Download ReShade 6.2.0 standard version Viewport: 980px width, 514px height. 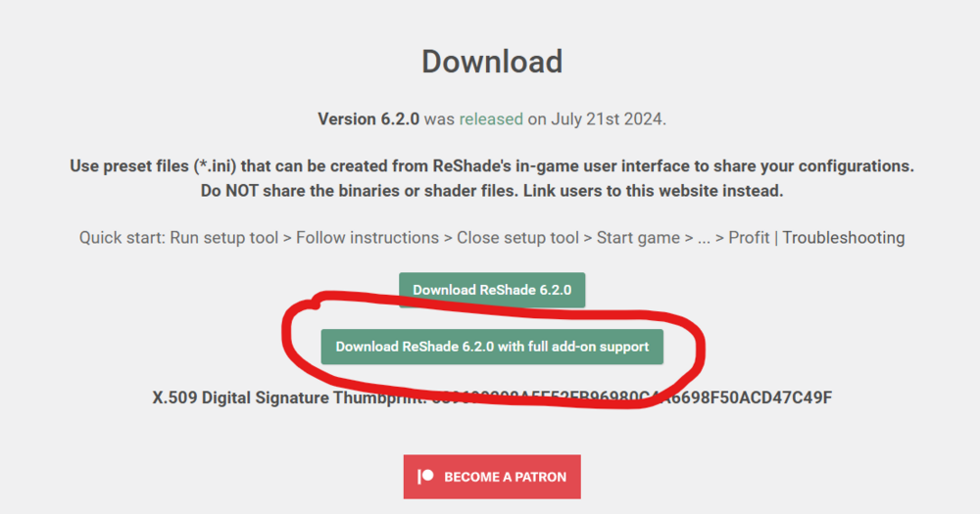[x=492, y=290]
